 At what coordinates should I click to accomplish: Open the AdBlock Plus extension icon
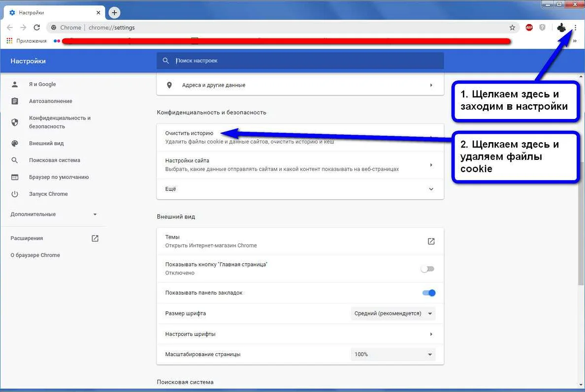pos(529,28)
